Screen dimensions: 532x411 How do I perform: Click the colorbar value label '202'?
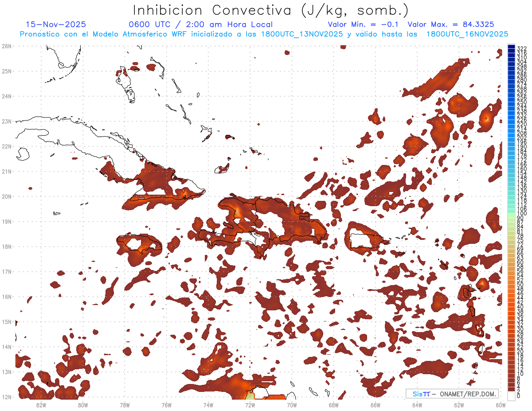(x=521, y=138)
